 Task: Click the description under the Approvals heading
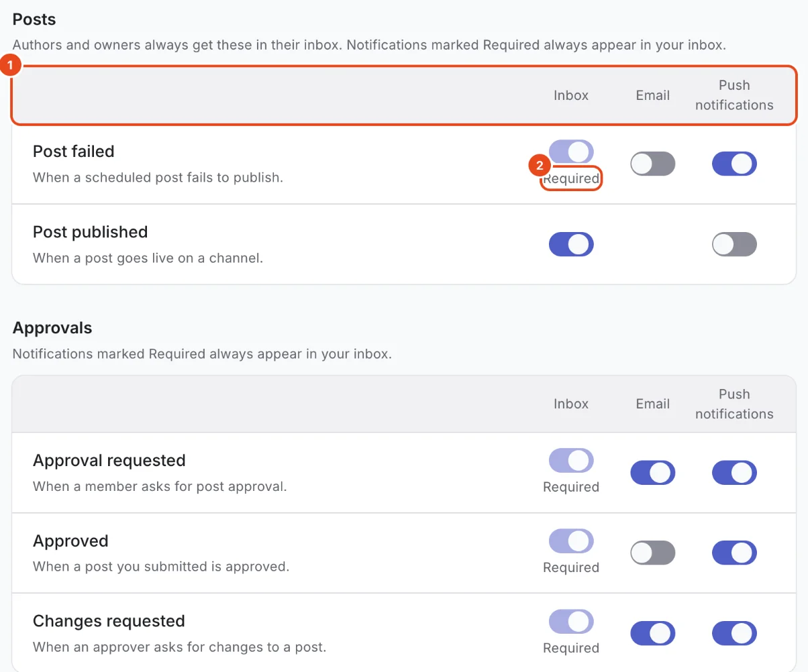(202, 353)
